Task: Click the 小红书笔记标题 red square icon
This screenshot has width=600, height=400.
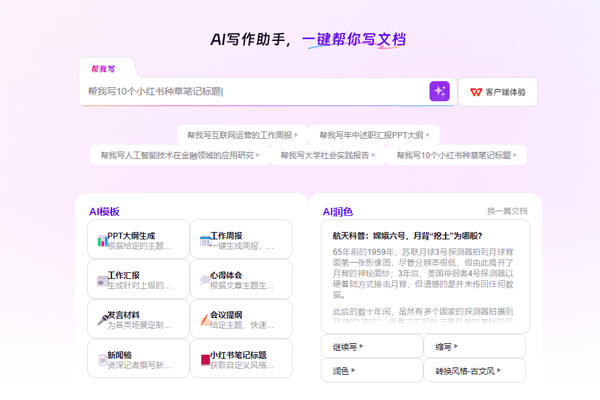Action: coord(205,360)
